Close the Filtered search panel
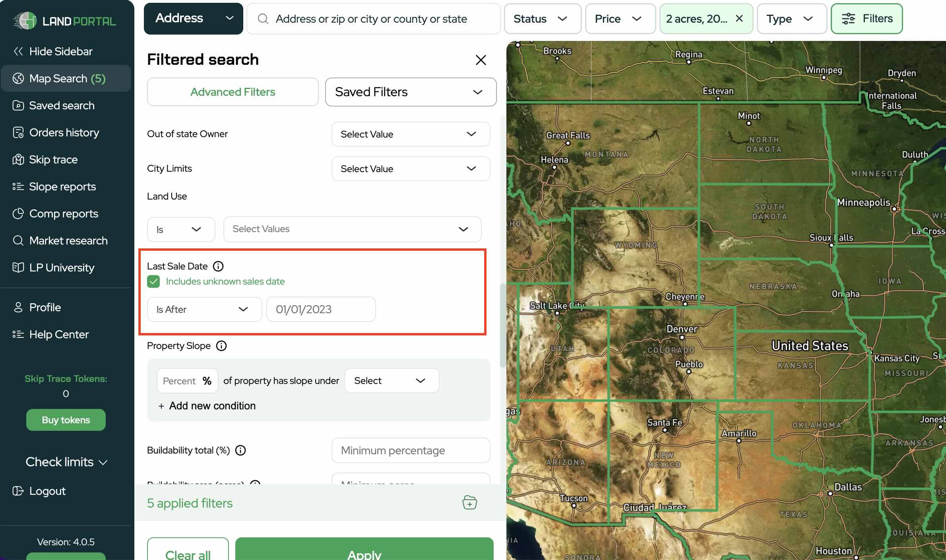This screenshot has width=946, height=560. click(481, 60)
